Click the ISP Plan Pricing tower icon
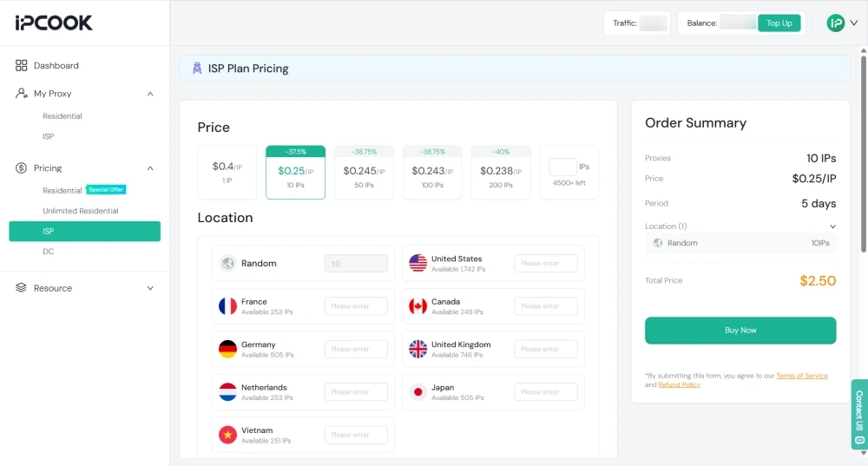 pos(196,68)
